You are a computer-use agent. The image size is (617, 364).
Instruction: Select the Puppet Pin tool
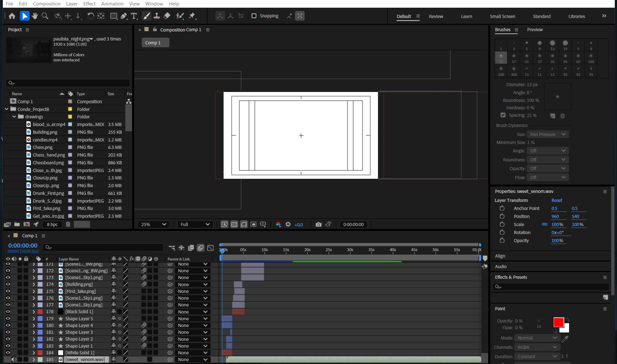click(x=192, y=16)
